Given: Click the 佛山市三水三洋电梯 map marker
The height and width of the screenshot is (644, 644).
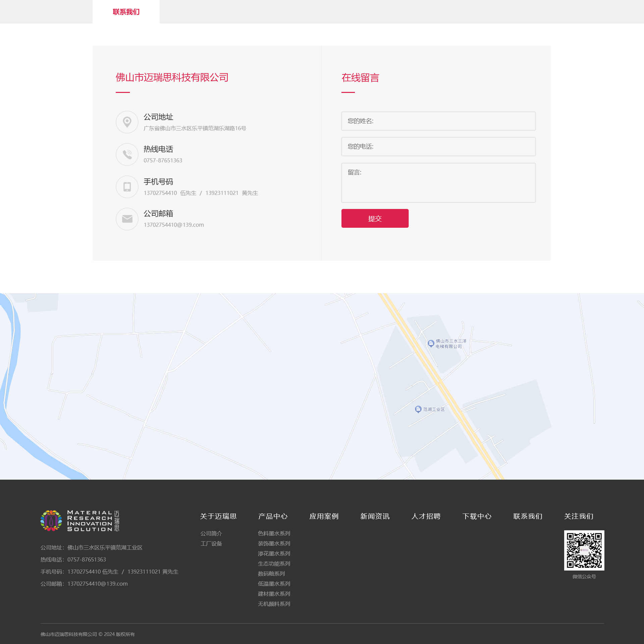Looking at the screenshot, I should pyautogui.click(x=431, y=343).
